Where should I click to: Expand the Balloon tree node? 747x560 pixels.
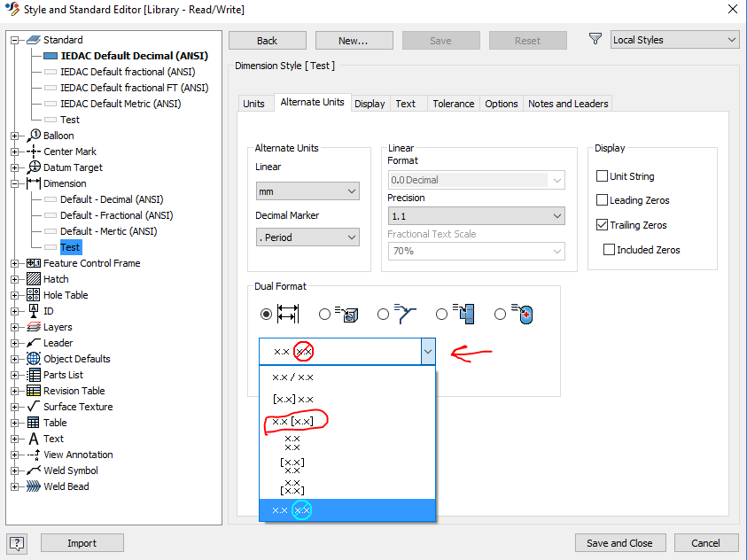click(15, 136)
